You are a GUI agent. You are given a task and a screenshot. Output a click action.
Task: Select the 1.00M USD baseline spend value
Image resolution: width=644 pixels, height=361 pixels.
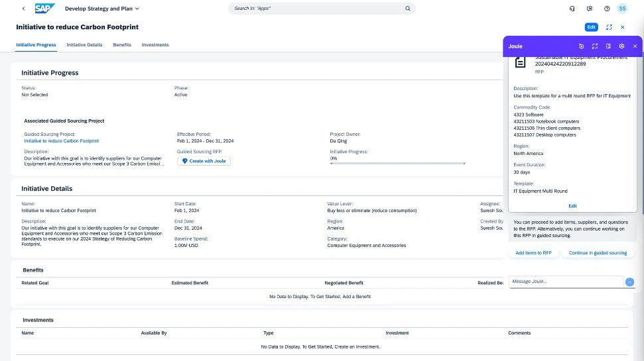[186, 245]
